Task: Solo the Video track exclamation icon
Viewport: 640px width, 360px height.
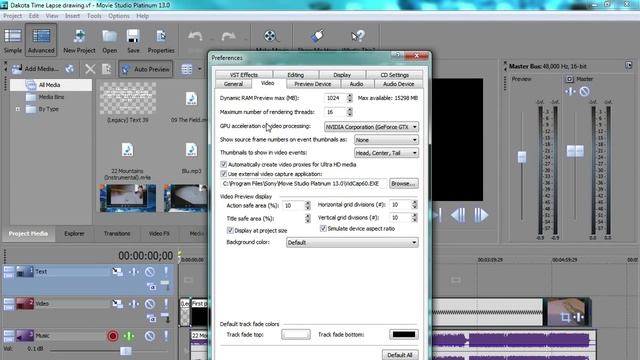Action: (x=166, y=304)
